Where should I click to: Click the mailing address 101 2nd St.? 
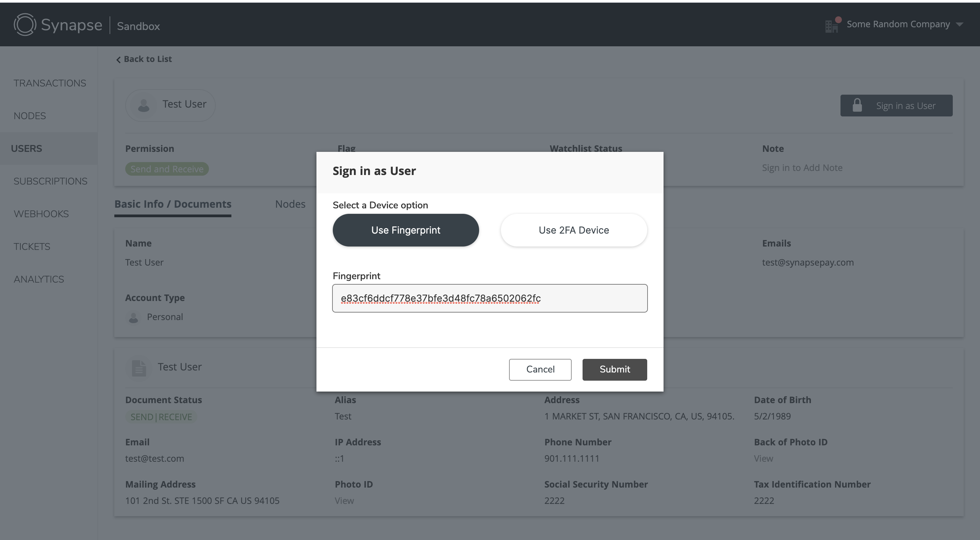coord(202,501)
